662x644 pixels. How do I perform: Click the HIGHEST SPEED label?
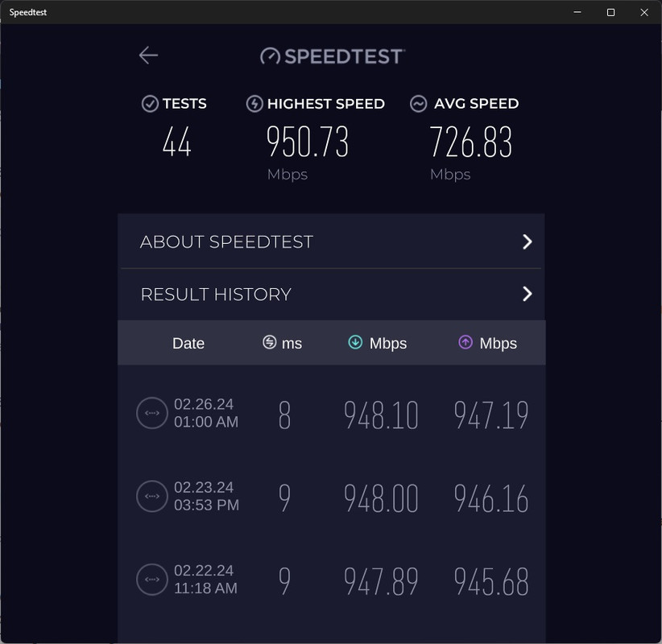326,103
